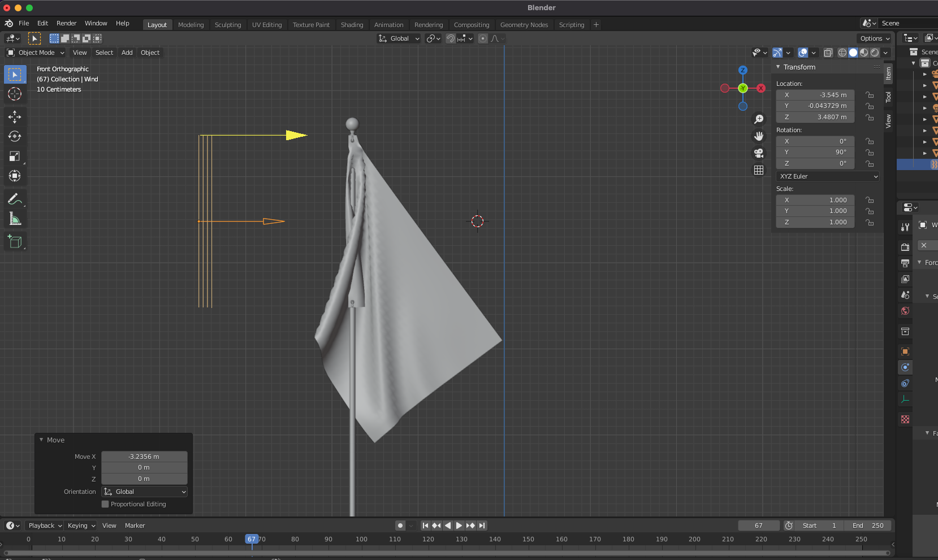
Task: Click the timeline horizontal scrollbar
Action: click(447, 553)
